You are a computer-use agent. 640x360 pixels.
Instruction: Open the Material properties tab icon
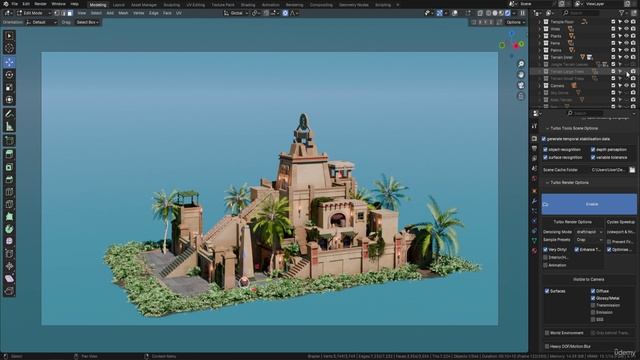pos(534,251)
